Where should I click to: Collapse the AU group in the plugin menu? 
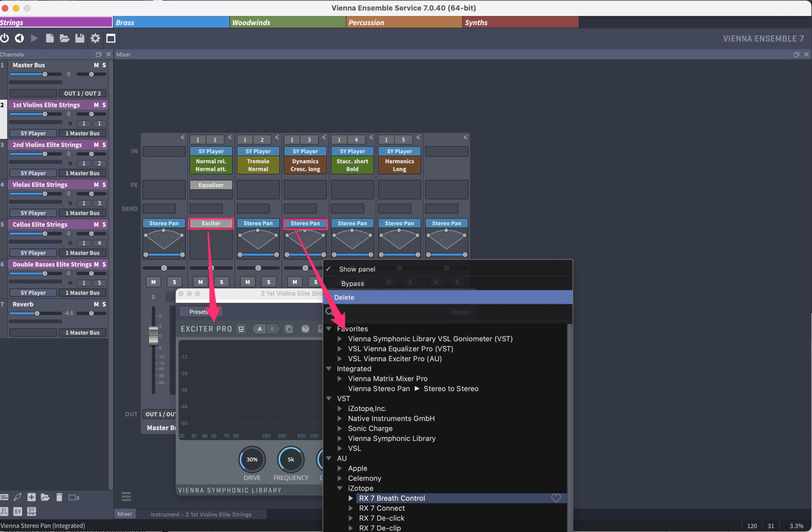pos(329,458)
